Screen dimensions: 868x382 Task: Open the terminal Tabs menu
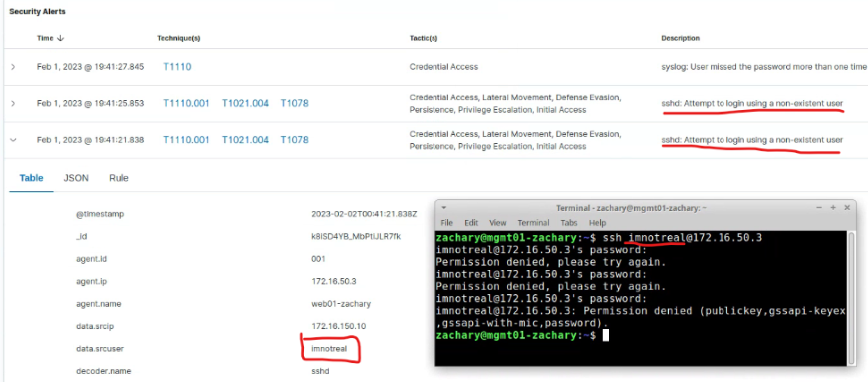pos(568,223)
